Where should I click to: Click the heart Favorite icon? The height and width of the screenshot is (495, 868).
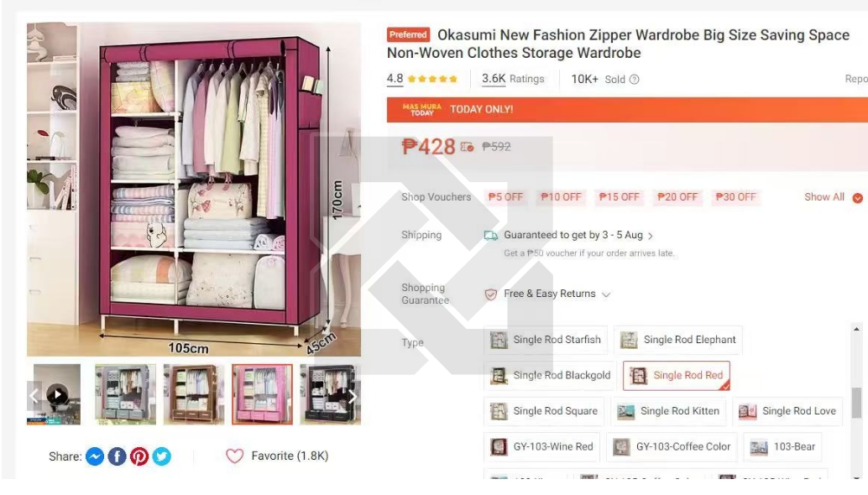coord(235,456)
